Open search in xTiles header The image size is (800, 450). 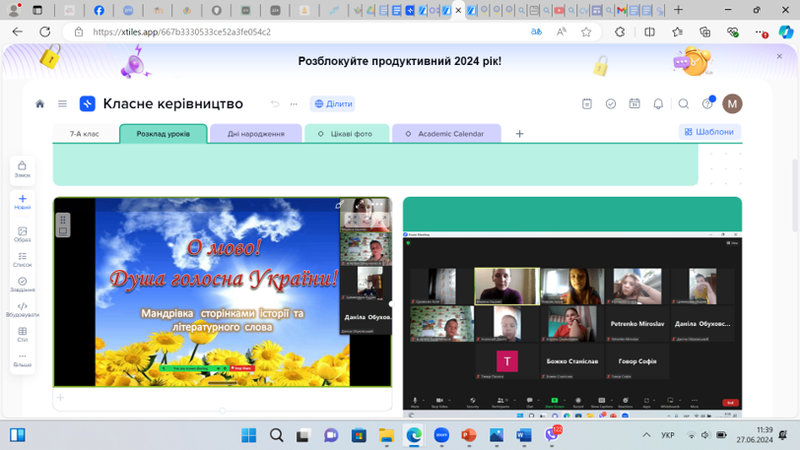pos(684,104)
